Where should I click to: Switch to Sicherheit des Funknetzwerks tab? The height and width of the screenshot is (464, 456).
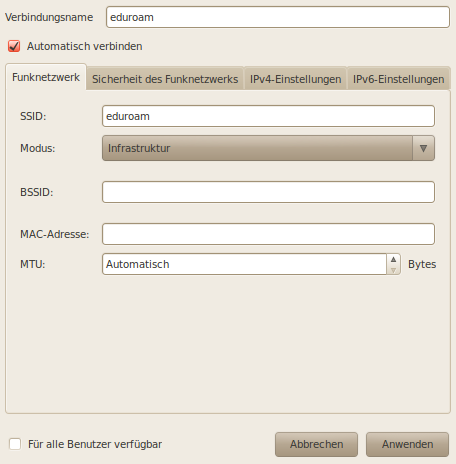point(165,79)
